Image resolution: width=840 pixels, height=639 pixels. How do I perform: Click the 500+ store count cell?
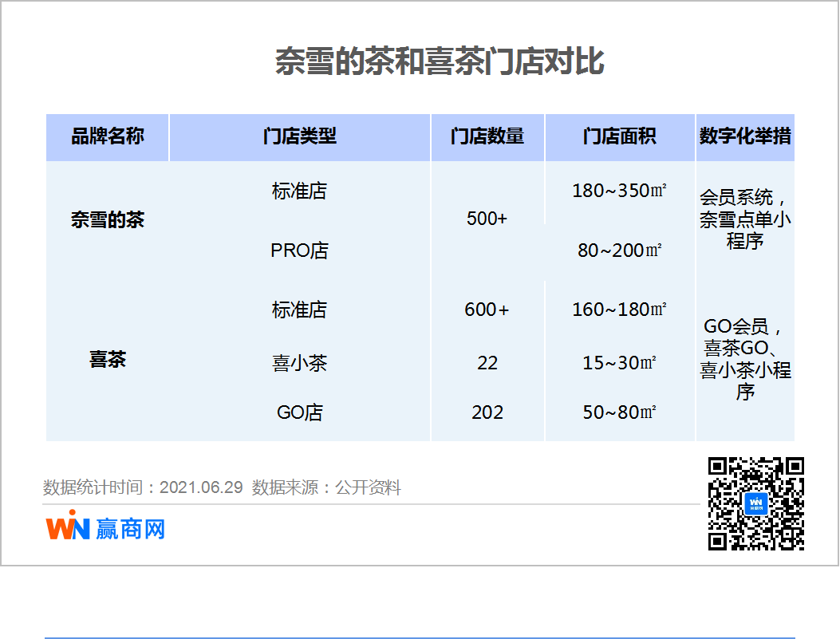487,219
